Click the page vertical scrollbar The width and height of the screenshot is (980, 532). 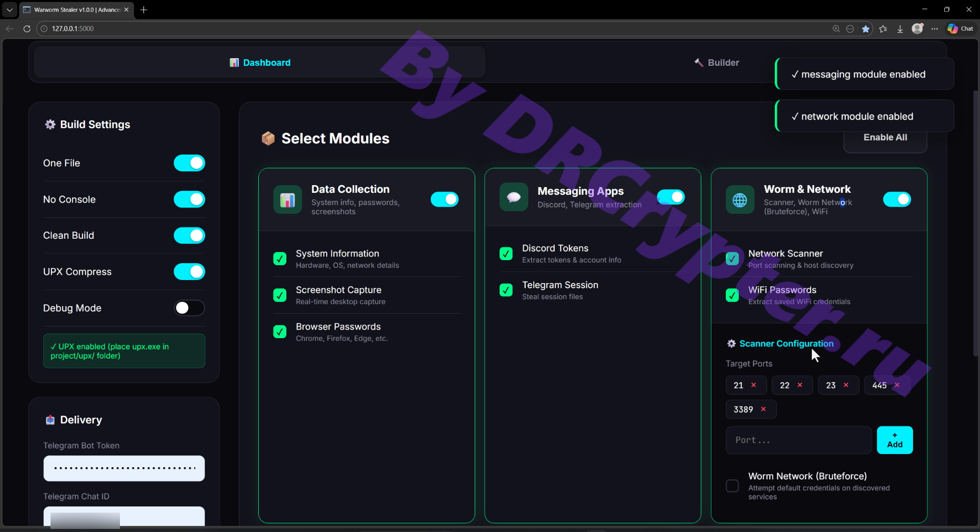976,223
